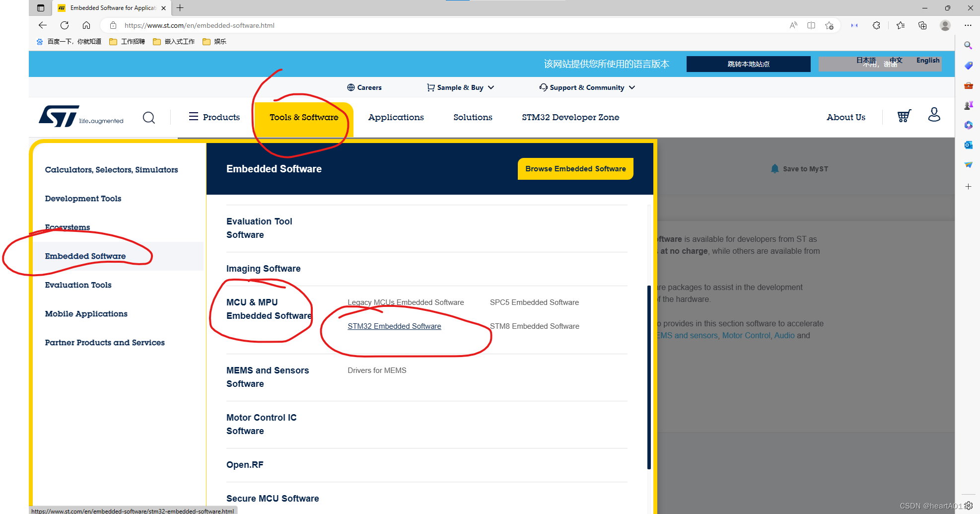The image size is (980, 514).
Task: Open Secure MCU Software section
Action: point(273,499)
